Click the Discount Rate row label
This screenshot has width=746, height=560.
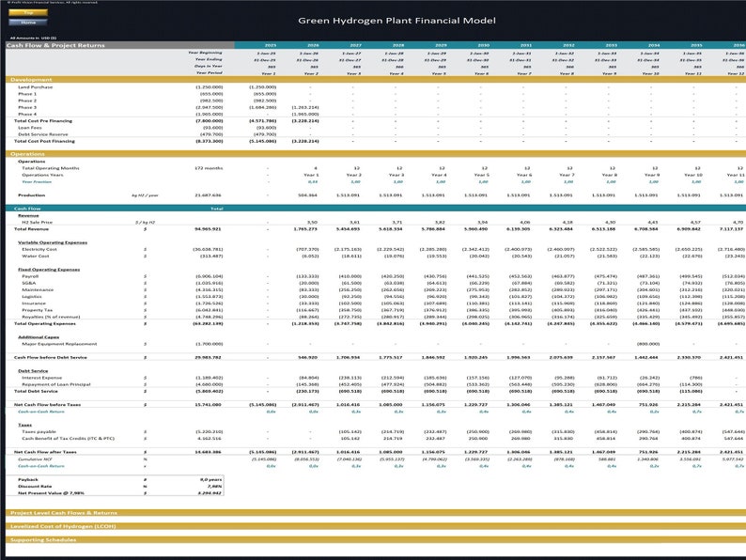pyautogui.click(x=35, y=487)
